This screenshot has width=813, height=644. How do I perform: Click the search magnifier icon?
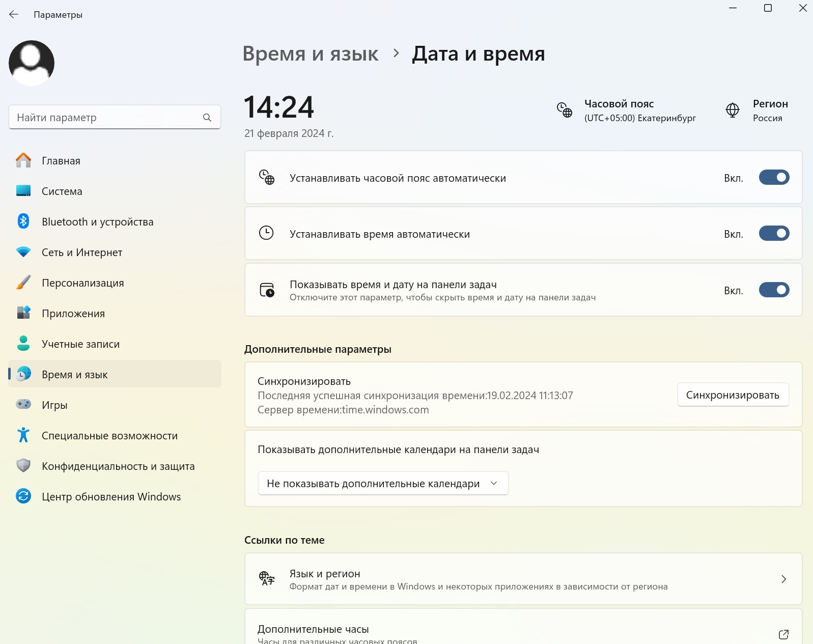point(207,118)
